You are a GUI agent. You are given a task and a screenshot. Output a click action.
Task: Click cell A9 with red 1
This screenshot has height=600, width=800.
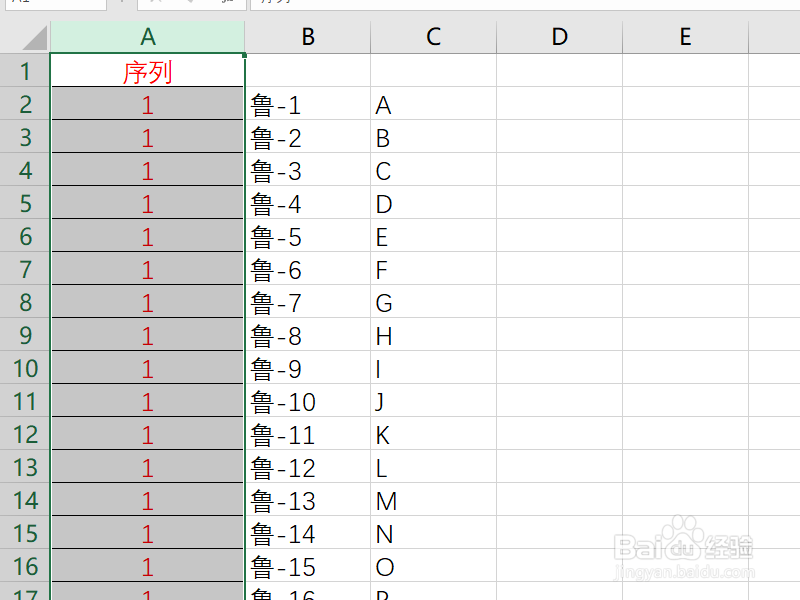147,335
